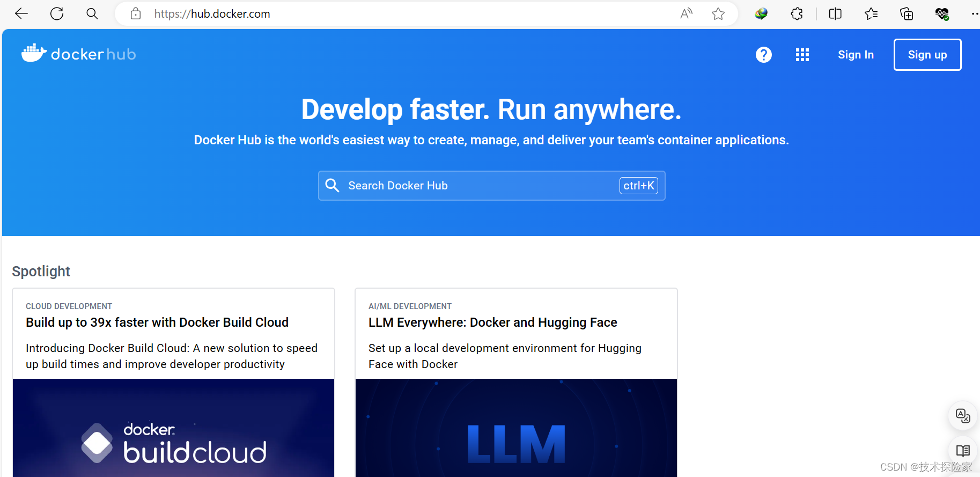
Task: Activate the read aloud icon in address bar
Action: (686, 13)
